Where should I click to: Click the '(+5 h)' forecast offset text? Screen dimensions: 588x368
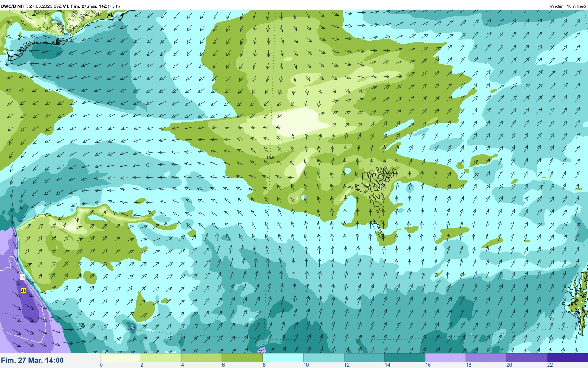coord(114,6)
